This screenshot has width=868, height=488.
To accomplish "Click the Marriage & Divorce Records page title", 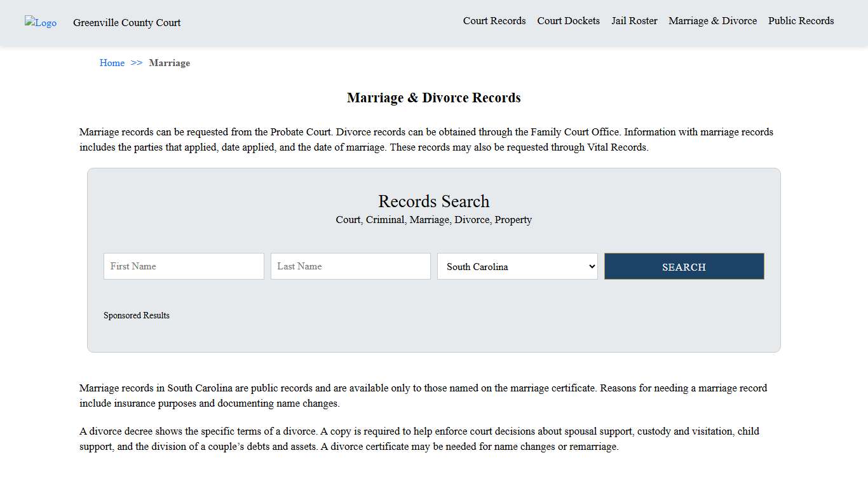I will pos(434,98).
